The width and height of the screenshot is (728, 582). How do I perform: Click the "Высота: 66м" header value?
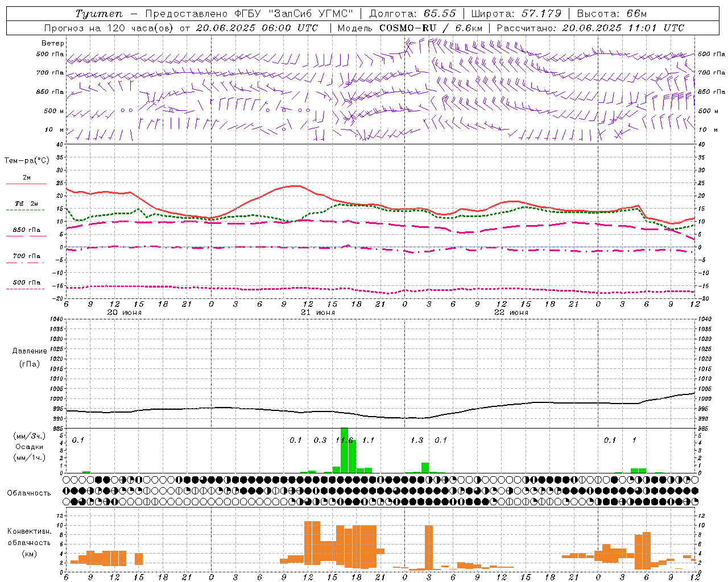612,14
